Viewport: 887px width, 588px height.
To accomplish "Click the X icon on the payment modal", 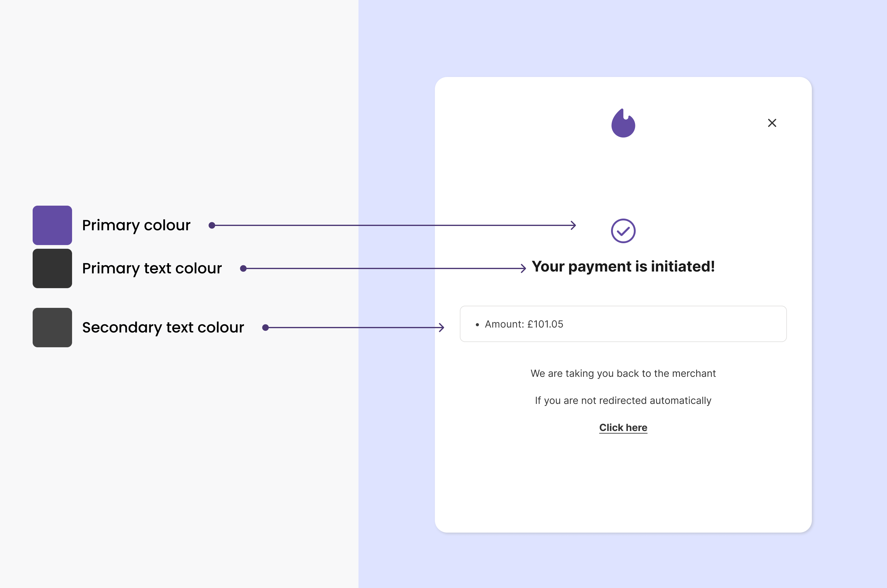I will click(772, 123).
